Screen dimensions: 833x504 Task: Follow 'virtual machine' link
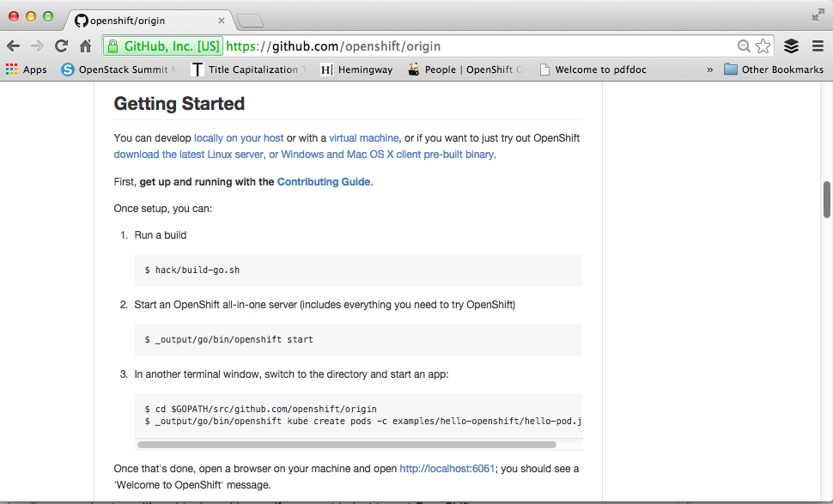click(364, 138)
